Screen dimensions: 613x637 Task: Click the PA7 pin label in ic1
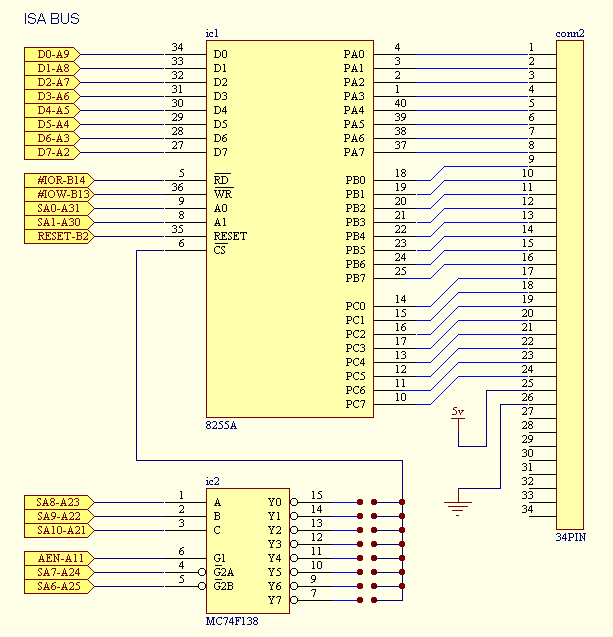pyautogui.click(x=354, y=152)
